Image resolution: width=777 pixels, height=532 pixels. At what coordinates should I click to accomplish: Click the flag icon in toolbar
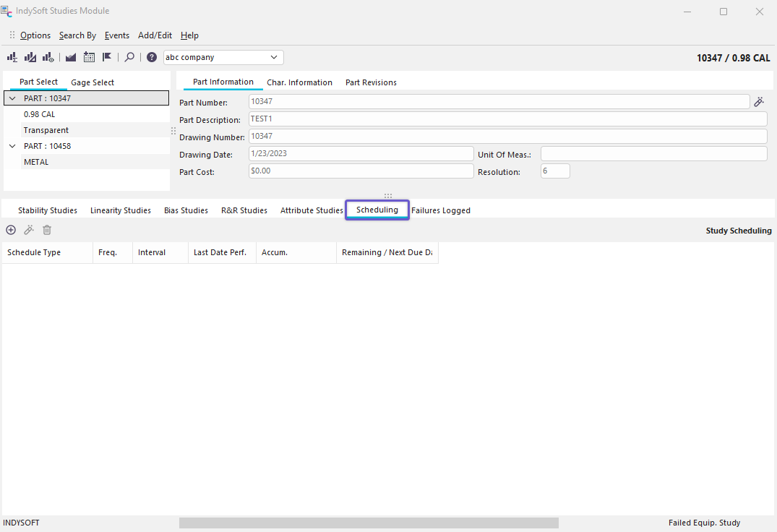[107, 57]
